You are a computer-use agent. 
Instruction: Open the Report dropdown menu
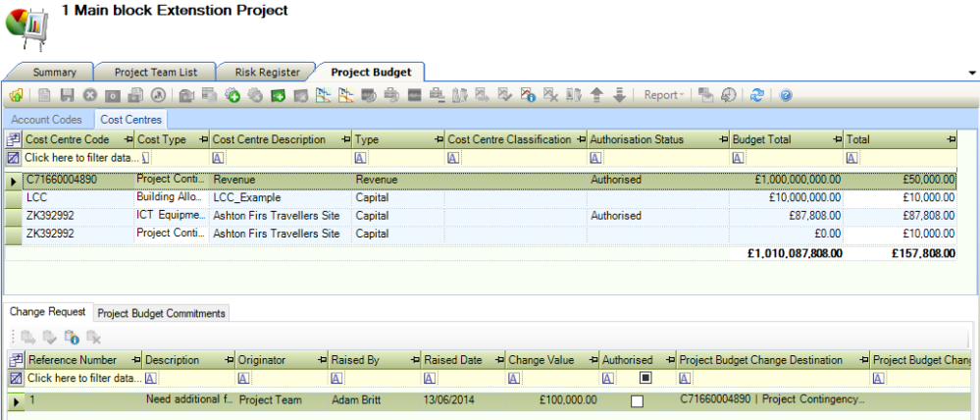click(x=664, y=95)
